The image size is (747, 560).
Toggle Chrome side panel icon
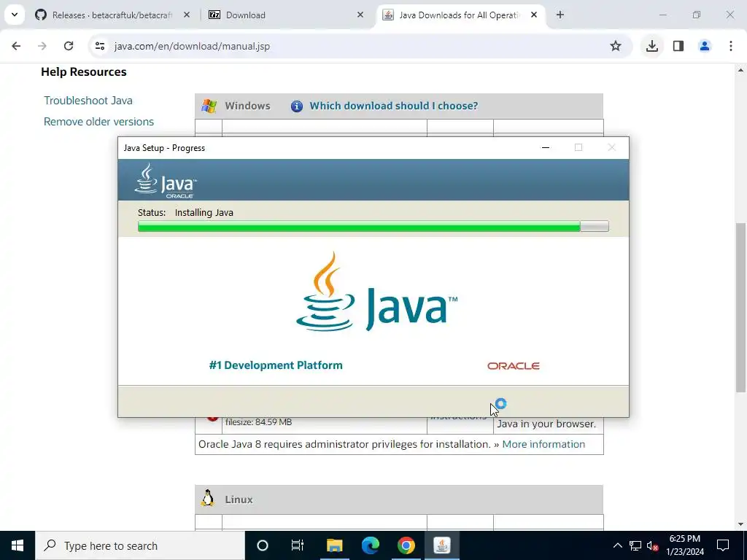(678, 46)
